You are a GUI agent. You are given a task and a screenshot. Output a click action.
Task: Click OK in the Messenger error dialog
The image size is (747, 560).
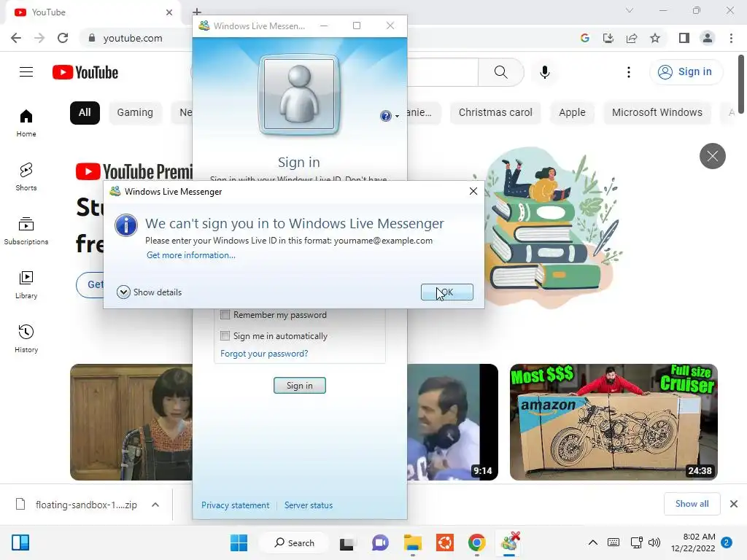click(x=447, y=292)
